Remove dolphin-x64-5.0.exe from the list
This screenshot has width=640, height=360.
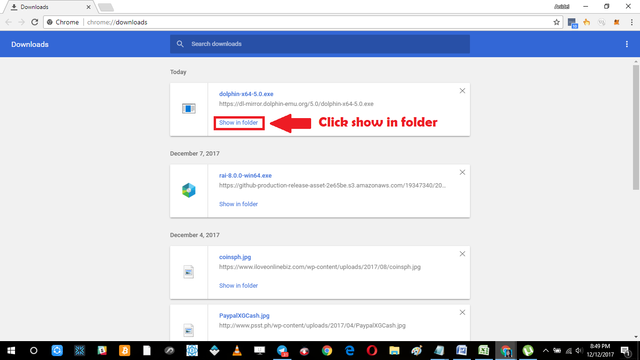[462, 91]
